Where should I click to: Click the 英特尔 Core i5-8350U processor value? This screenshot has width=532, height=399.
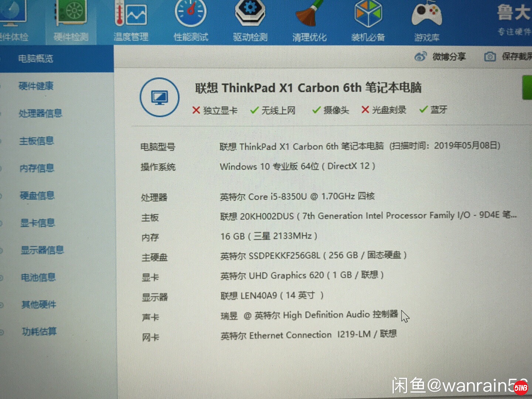297,196
